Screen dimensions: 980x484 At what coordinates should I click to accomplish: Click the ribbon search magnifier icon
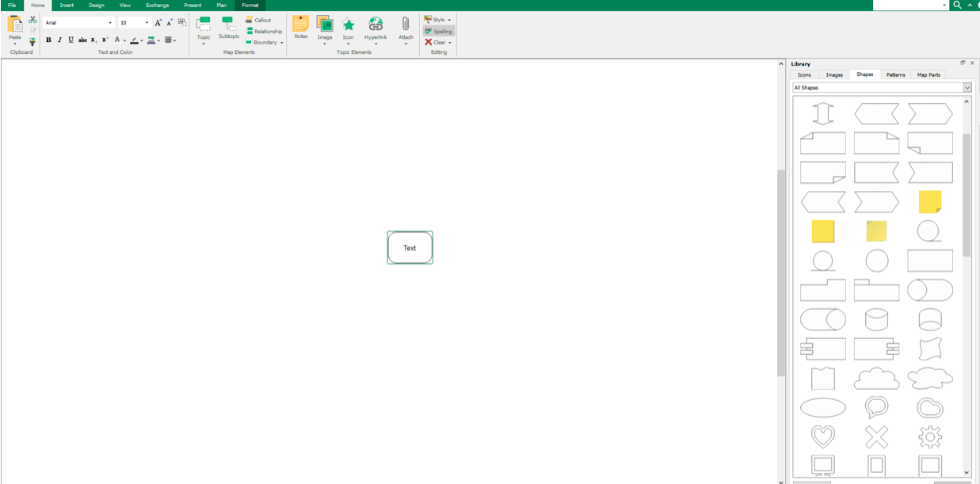click(957, 5)
